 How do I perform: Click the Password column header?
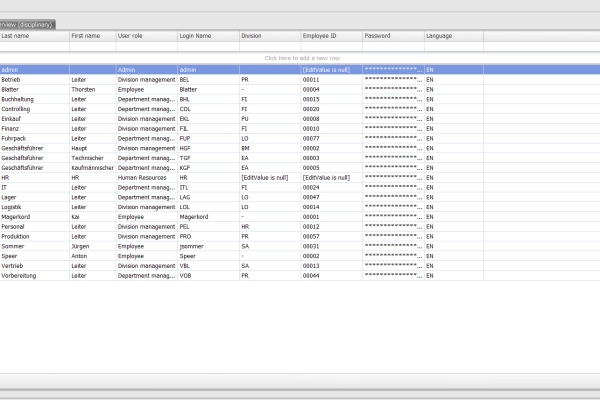(x=393, y=36)
